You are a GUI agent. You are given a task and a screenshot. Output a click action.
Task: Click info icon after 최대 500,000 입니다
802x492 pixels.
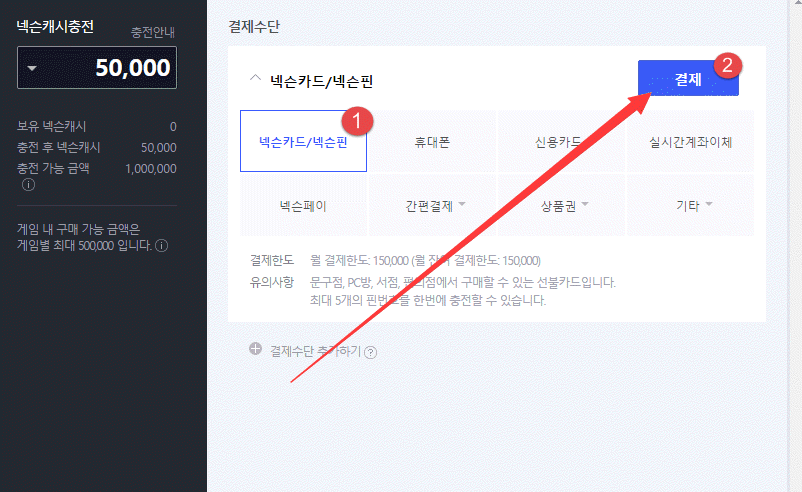click(x=162, y=245)
